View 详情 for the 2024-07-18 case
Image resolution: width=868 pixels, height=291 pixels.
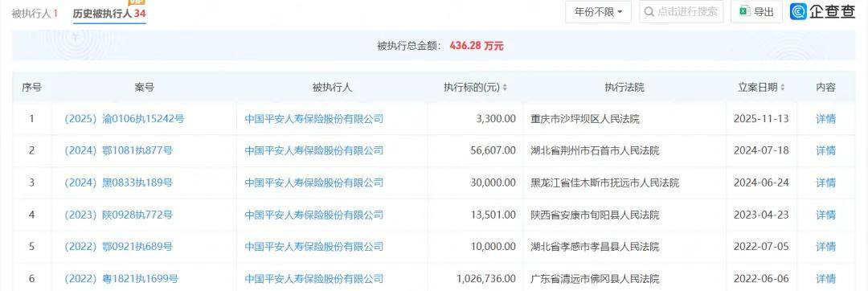coord(826,150)
